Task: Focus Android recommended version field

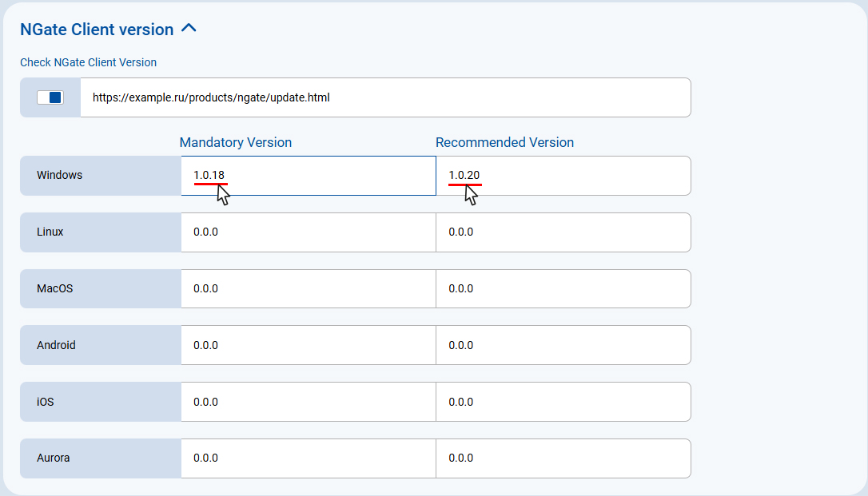Action: tap(563, 345)
